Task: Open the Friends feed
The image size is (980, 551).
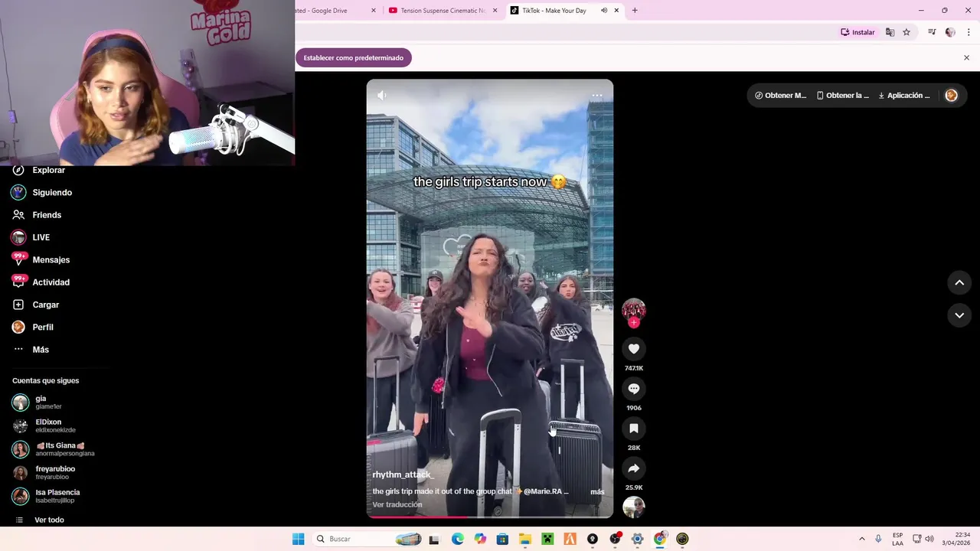Action: tap(37, 215)
